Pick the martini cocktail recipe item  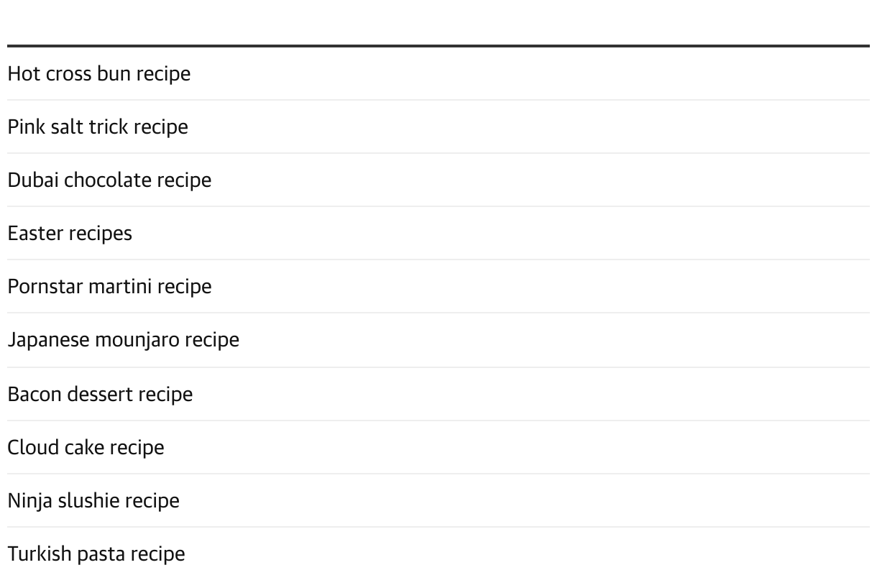109,286
